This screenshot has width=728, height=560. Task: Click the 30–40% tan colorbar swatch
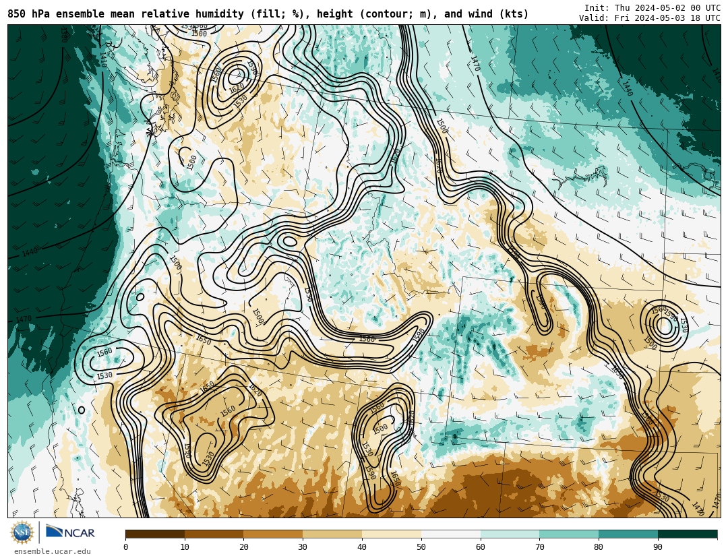click(x=332, y=534)
